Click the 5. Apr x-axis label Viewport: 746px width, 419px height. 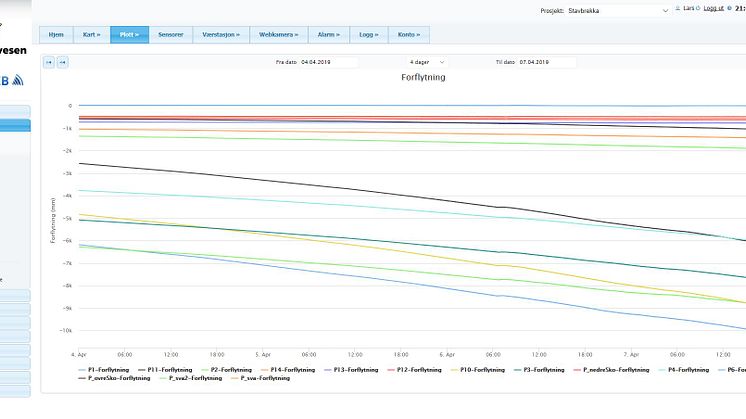tap(263, 355)
